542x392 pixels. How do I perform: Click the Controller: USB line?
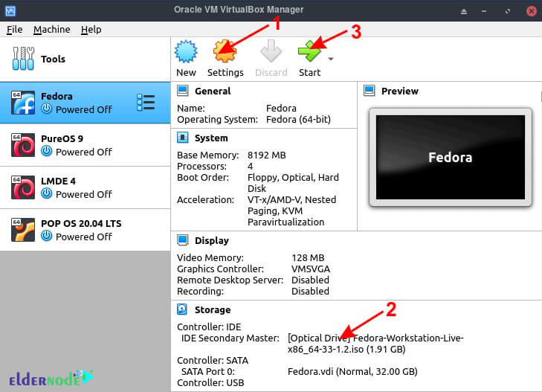210,382
